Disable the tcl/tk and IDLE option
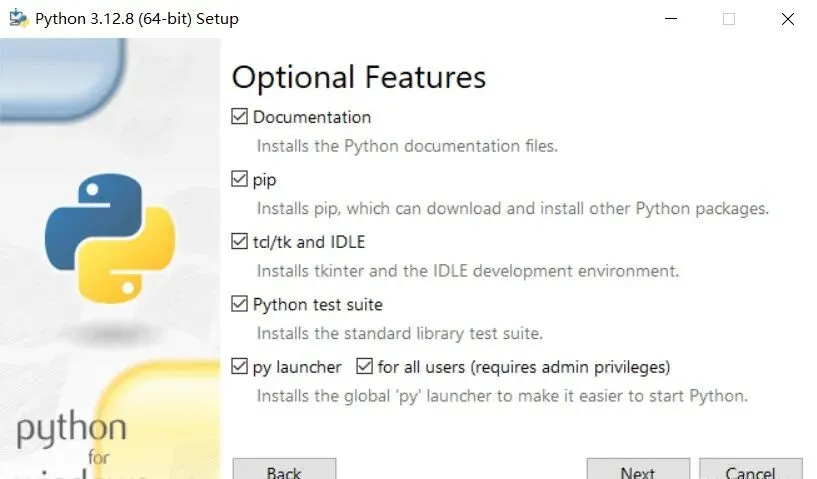The width and height of the screenshot is (817, 479). point(239,242)
